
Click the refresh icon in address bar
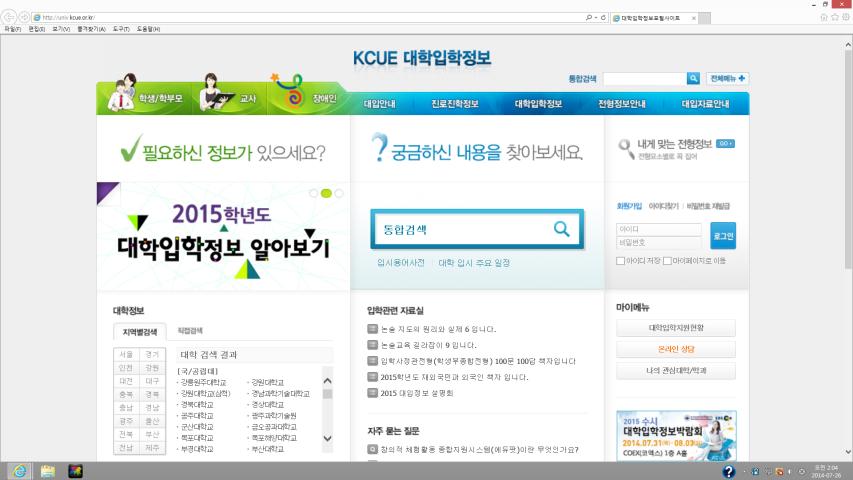(x=603, y=17)
